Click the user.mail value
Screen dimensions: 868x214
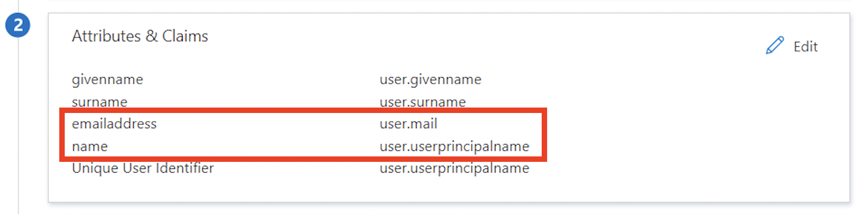[408, 124]
